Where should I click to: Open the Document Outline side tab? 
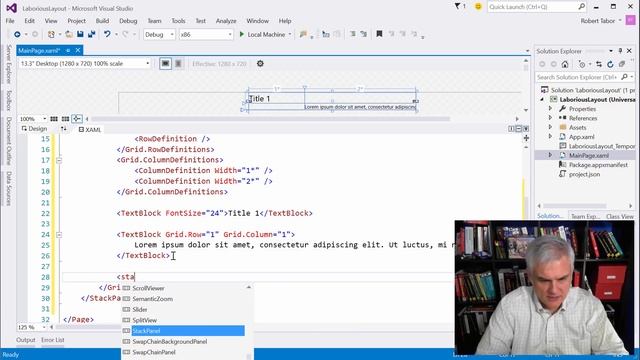click(x=9, y=142)
